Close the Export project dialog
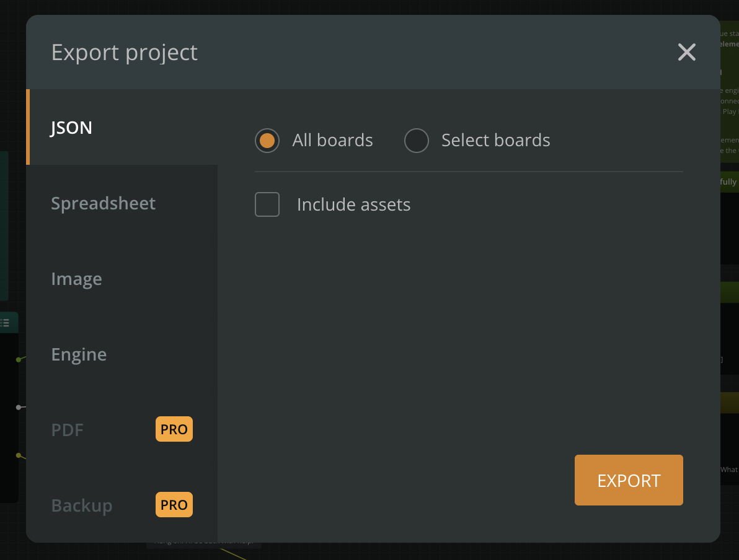 coord(686,52)
